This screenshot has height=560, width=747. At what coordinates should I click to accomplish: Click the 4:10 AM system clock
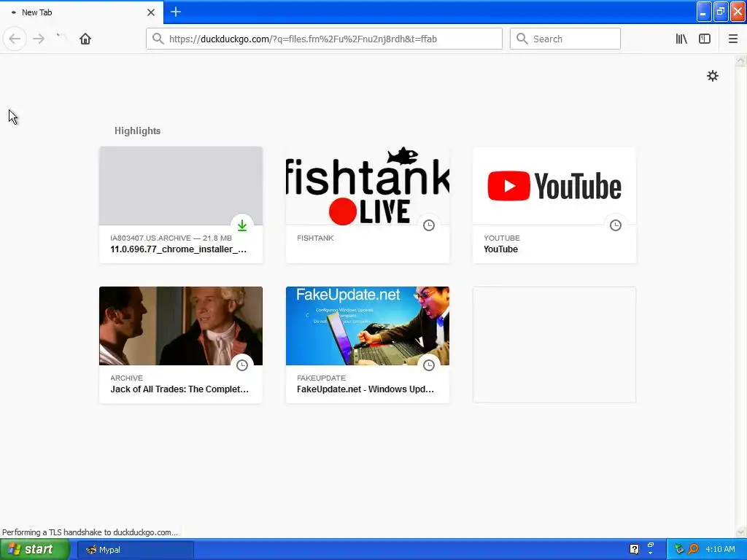click(720, 549)
